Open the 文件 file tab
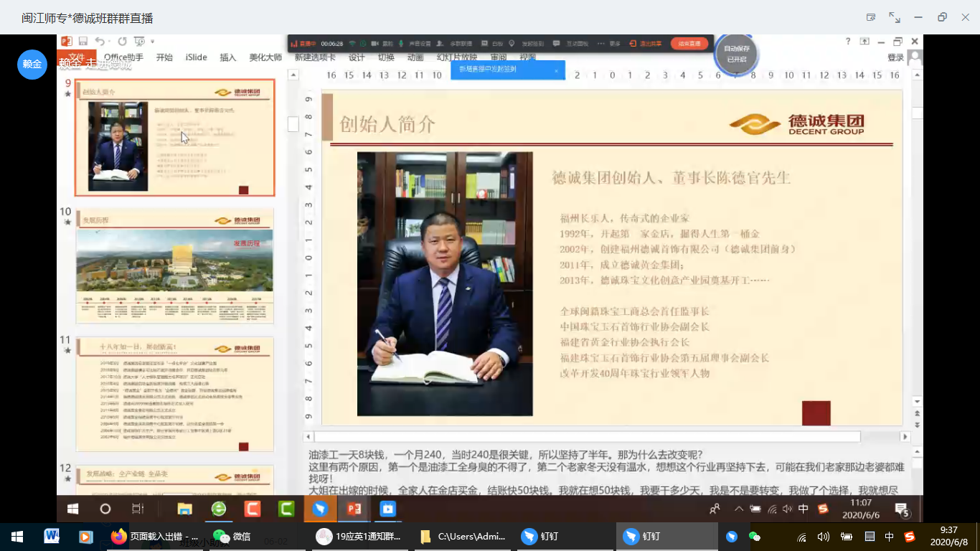Screen dimensions: 980x551 pos(77,57)
